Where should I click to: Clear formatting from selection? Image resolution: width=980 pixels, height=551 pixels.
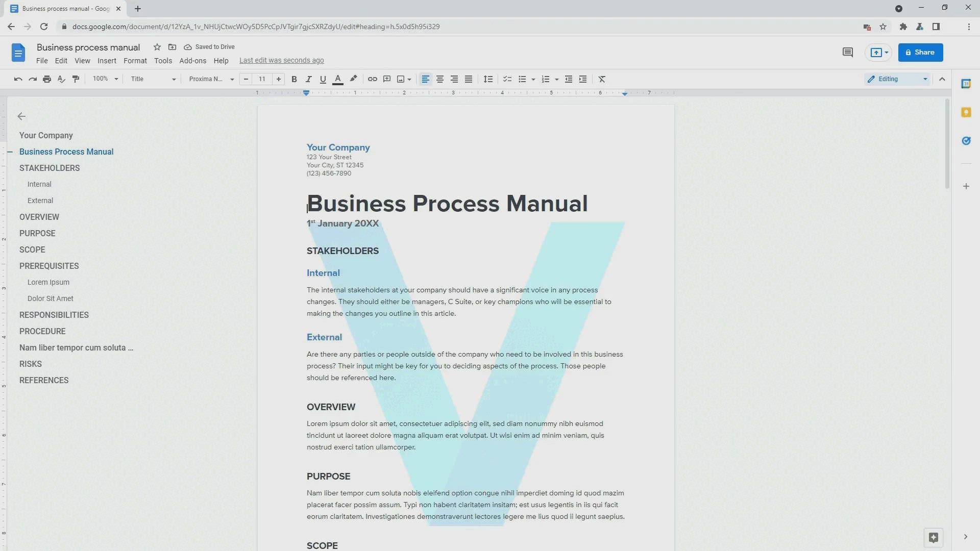pyautogui.click(x=602, y=79)
